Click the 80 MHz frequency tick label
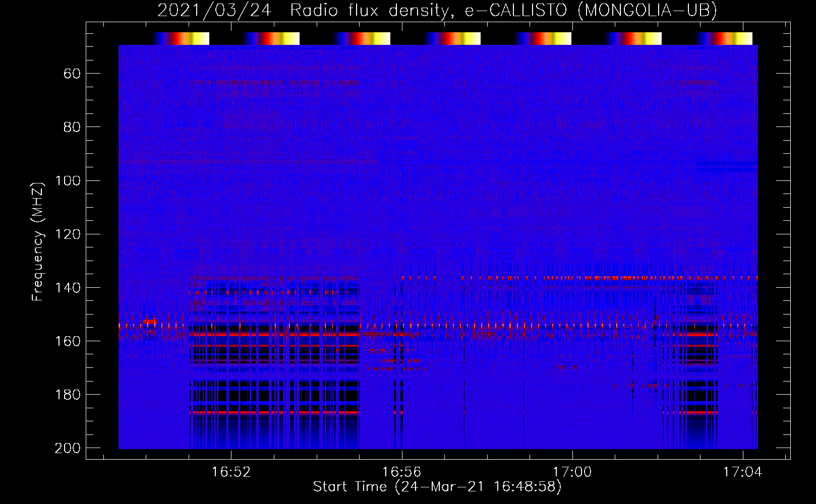The image size is (816, 504). pos(72,127)
